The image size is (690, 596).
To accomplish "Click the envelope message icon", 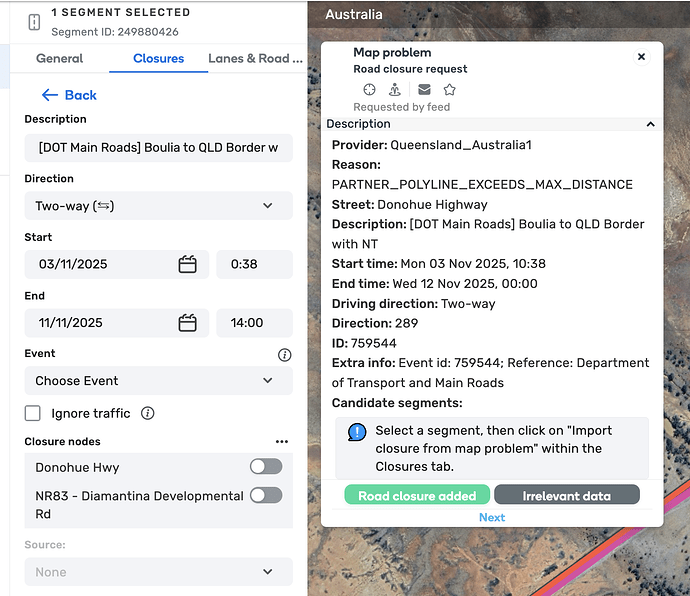I will (x=424, y=89).
